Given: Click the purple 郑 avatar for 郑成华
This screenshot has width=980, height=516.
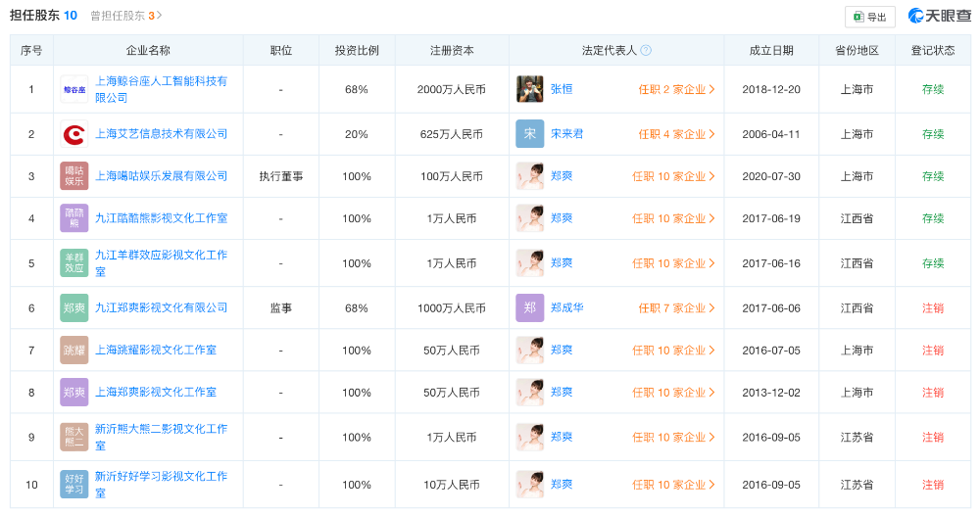Looking at the screenshot, I should click(x=530, y=308).
